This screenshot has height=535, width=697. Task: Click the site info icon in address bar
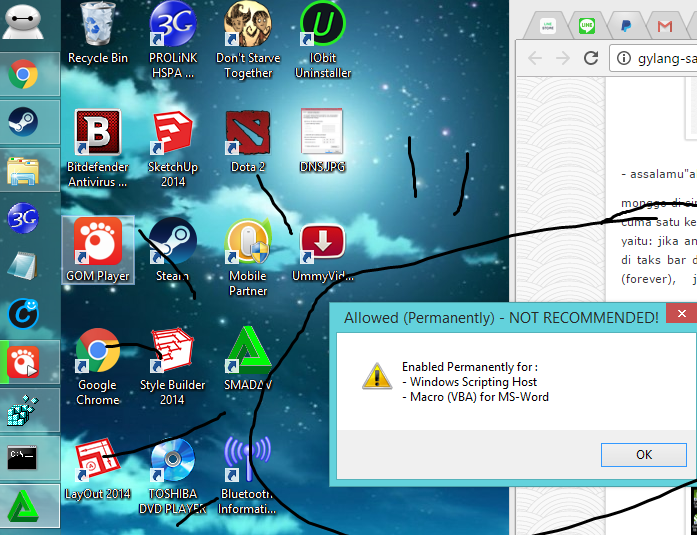click(624, 58)
